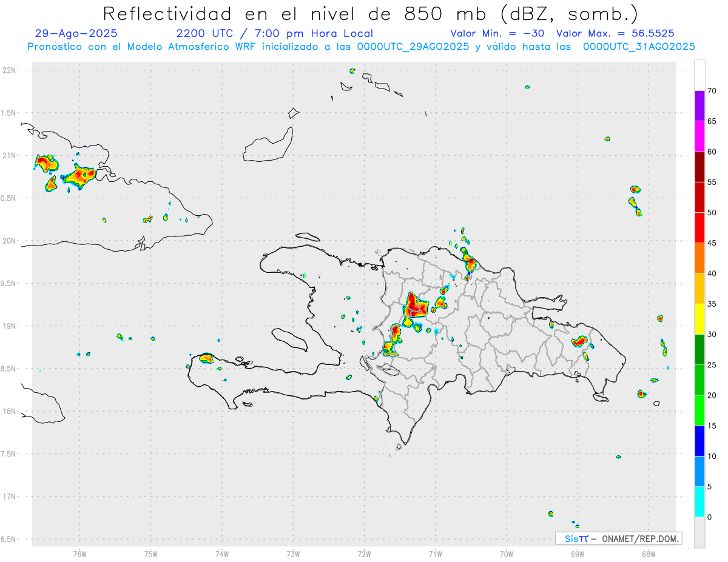Select the dark green 25–30 dBZ scale segment
728x562 pixels.
coord(699,349)
